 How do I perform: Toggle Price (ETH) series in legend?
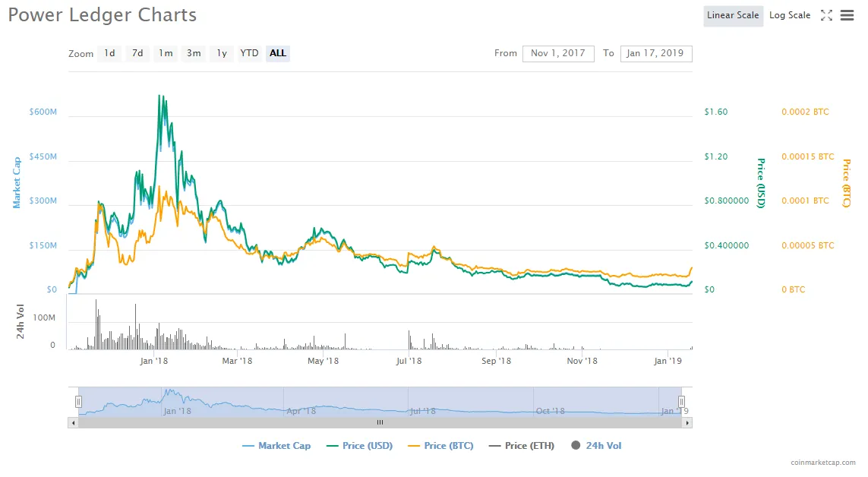[522, 445]
